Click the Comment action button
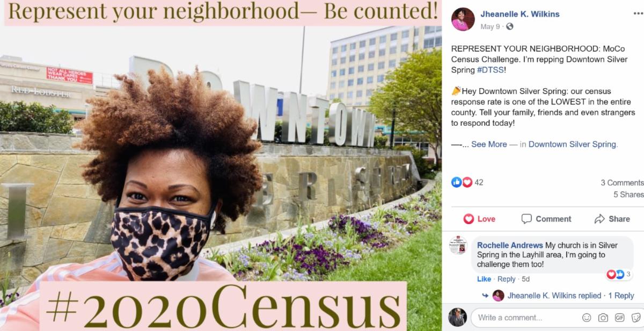The height and width of the screenshot is (331, 644). (x=546, y=219)
